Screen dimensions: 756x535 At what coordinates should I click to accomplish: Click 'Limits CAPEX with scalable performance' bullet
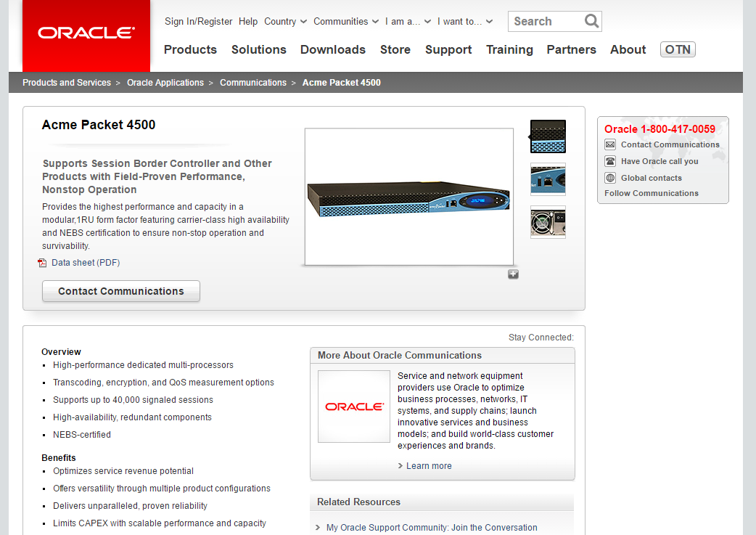[x=160, y=523]
